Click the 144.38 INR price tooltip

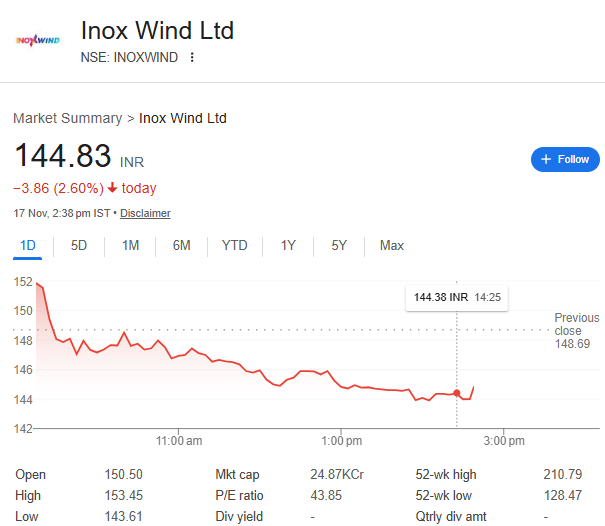pyautogui.click(x=441, y=297)
